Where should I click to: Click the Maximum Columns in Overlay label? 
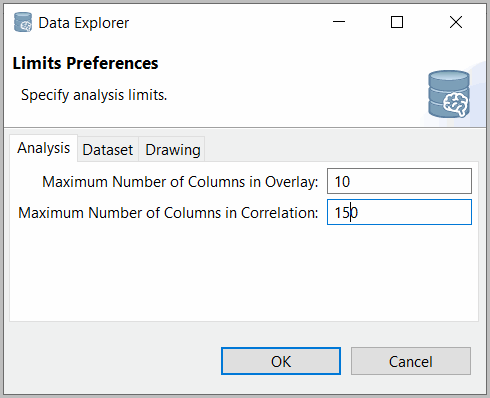(180, 182)
